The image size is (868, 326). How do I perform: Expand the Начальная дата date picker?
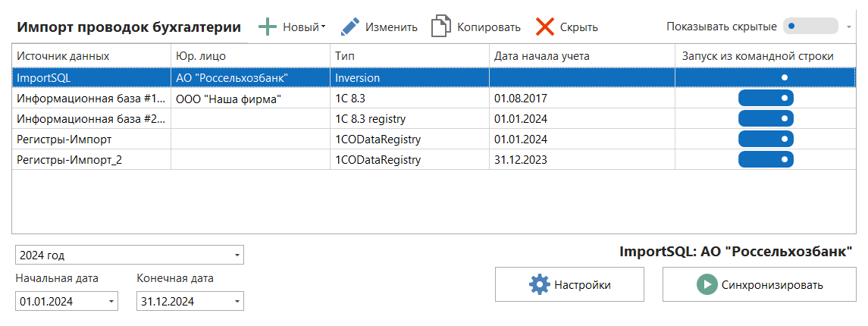(112, 302)
